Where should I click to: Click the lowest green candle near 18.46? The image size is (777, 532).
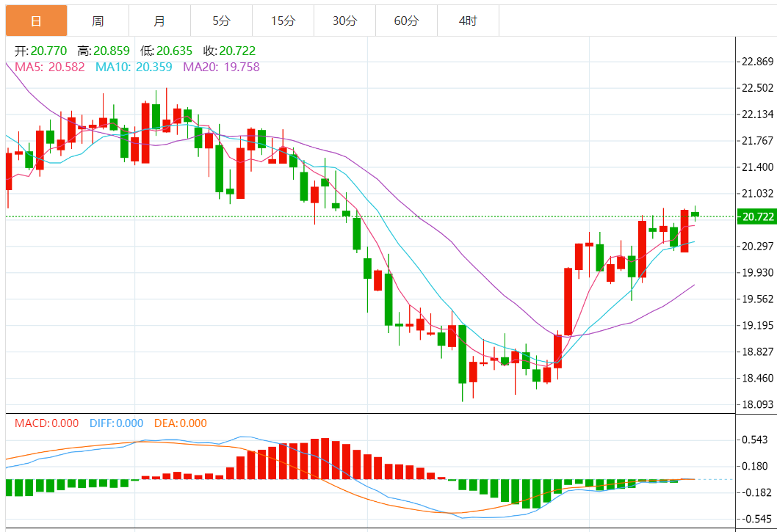pos(463,354)
